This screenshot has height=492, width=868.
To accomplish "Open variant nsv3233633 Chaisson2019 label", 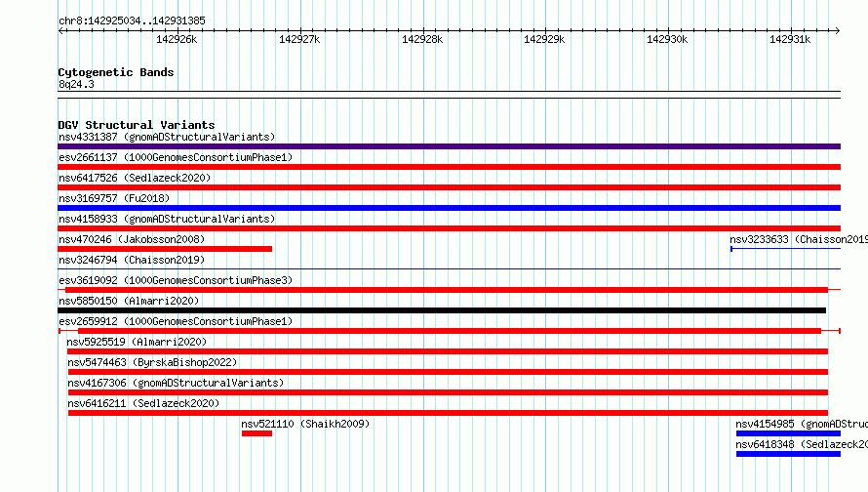I will point(798,239).
